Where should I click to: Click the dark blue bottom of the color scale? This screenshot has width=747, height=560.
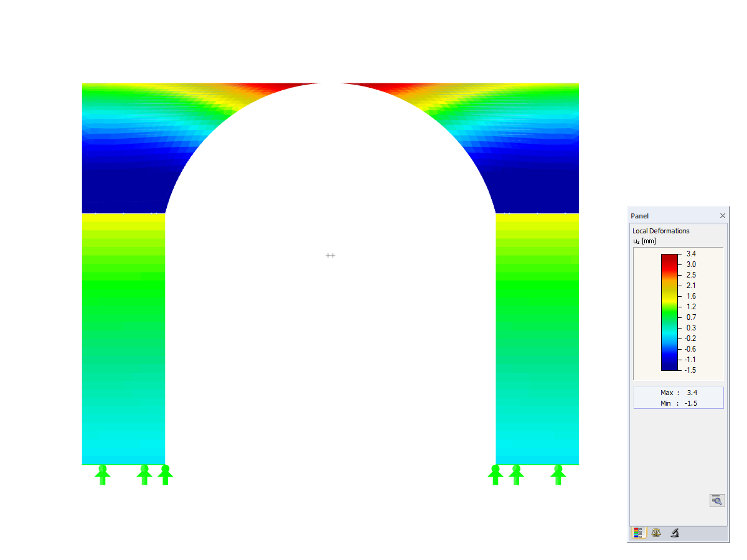[670, 366]
